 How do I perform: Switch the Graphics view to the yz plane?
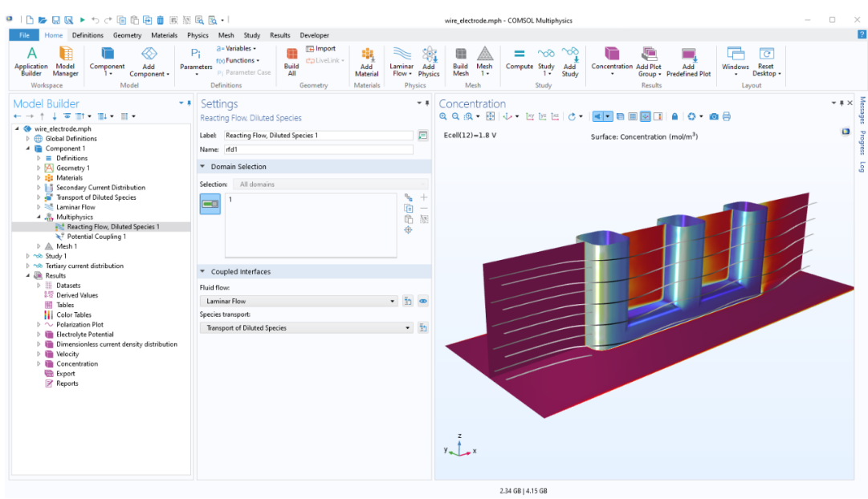543,117
